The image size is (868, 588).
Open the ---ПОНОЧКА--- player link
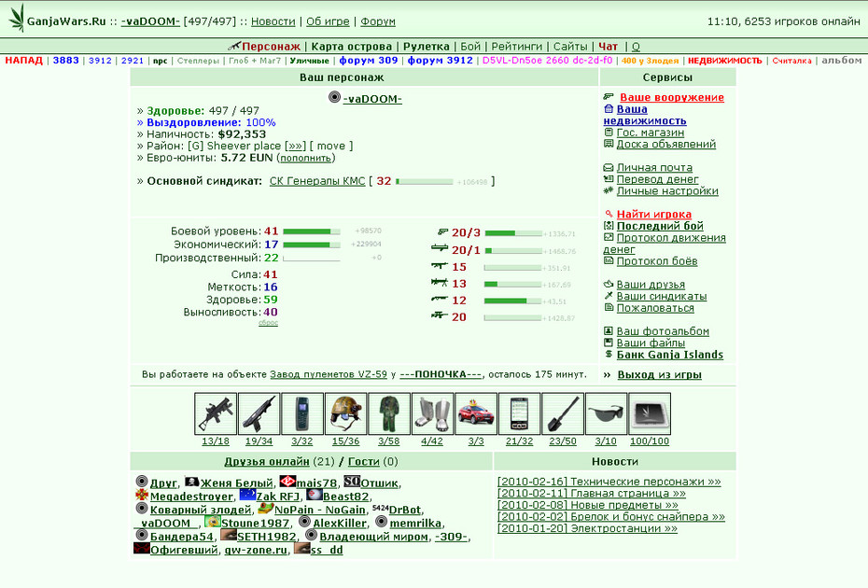pyautogui.click(x=441, y=374)
